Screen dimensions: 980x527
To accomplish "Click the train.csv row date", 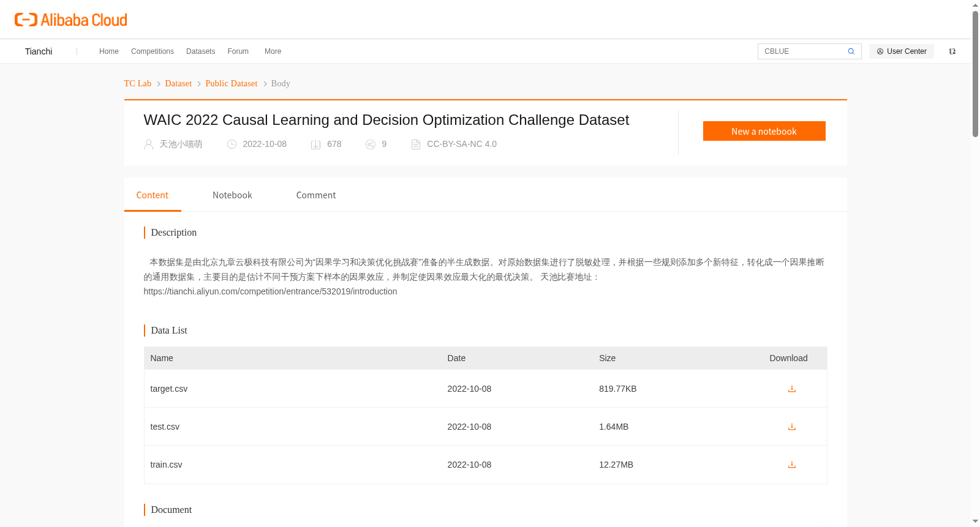I will (x=469, y=465).
